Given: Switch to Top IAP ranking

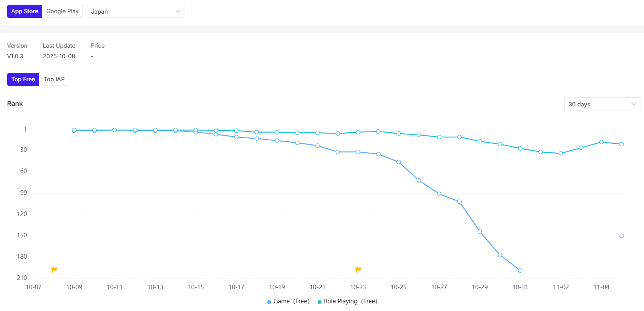Looking at the screenshot, I should click(x=54, y=79).
